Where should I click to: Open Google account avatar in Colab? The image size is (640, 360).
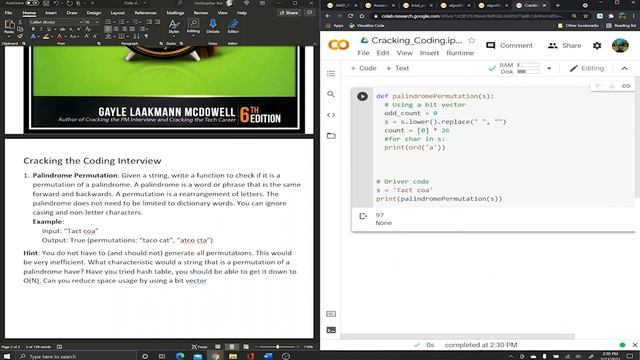click(620, 45)
